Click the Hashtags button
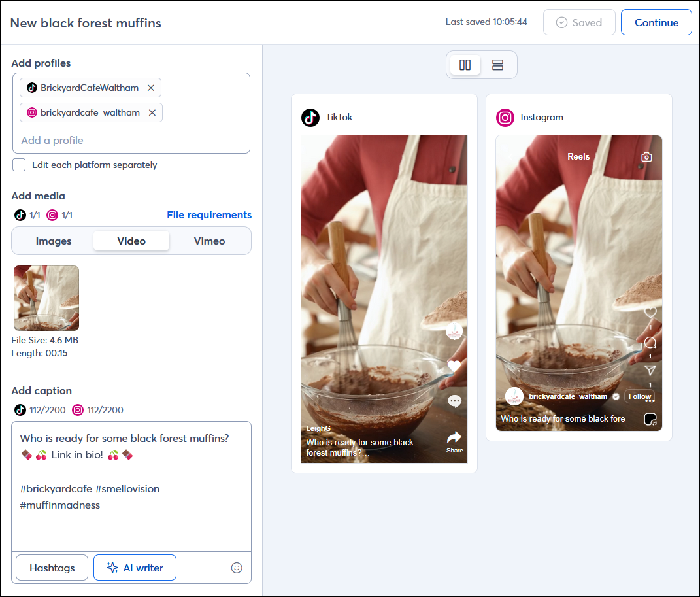Viewport: 700px width, 597px height. point(51,568)
